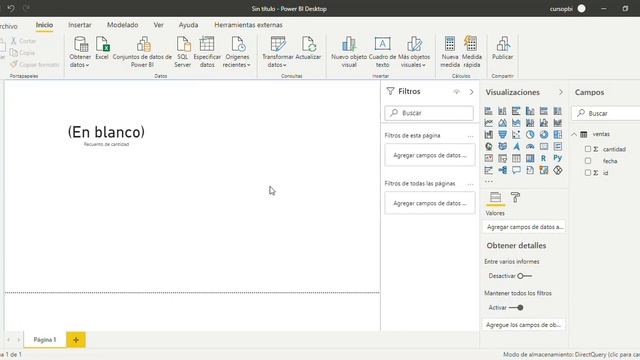Select the gauge visual
Screen dimensions: 640x360
point(530,147)
